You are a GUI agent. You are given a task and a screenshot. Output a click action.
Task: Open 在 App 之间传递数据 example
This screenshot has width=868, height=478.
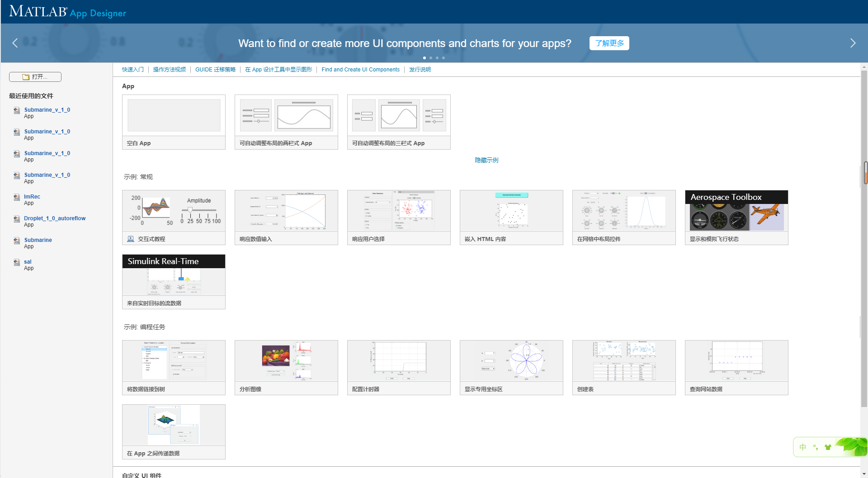[x=174, y=432]
